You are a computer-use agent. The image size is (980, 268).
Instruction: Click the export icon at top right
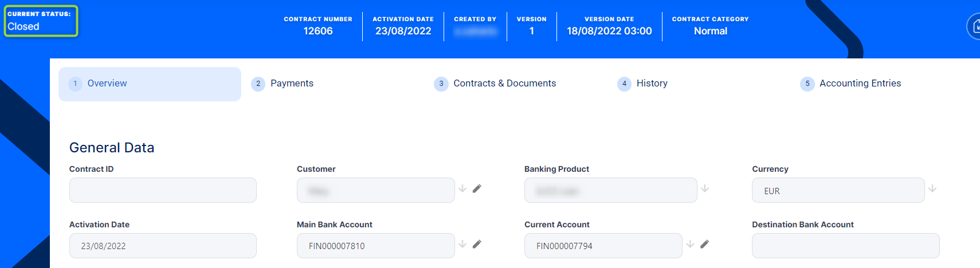[975, 26]
